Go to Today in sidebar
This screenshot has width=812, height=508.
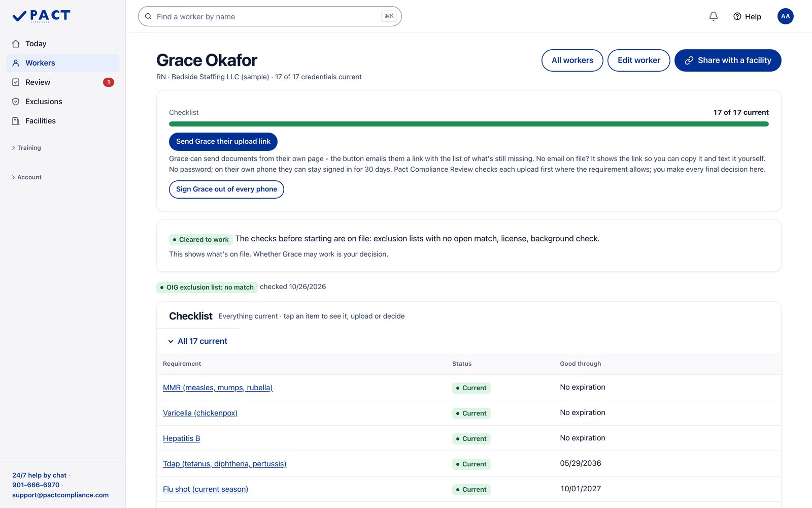click(63, 44)
